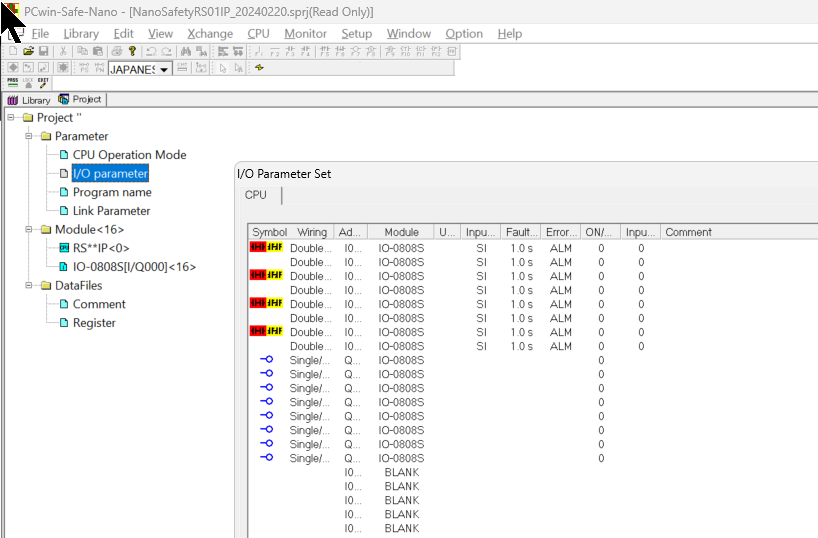Screen dimensions: 818x538
Task: Open the Edit menu
Action: (124, 34)
